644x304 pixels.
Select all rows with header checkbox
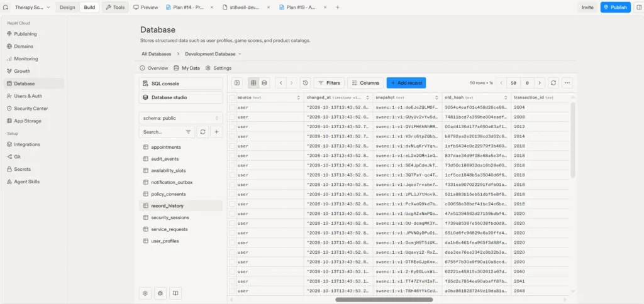pyautogui.click(x=233, y=97)
